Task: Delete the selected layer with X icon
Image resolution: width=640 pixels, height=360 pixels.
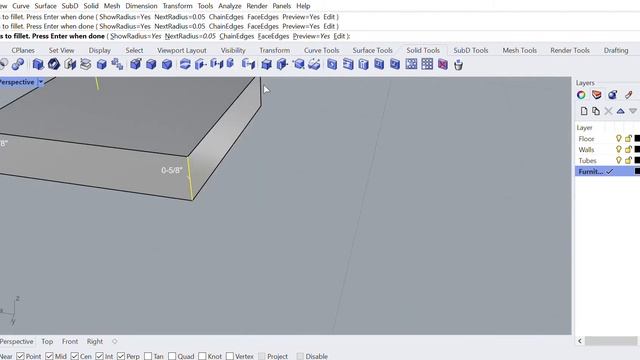Action: (608, 111)
